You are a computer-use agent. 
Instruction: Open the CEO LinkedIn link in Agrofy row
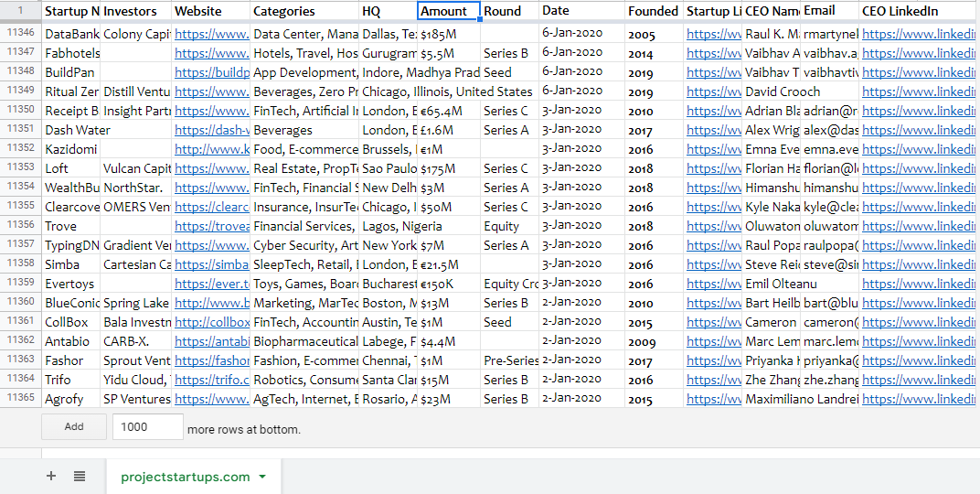tap(919, 399)
